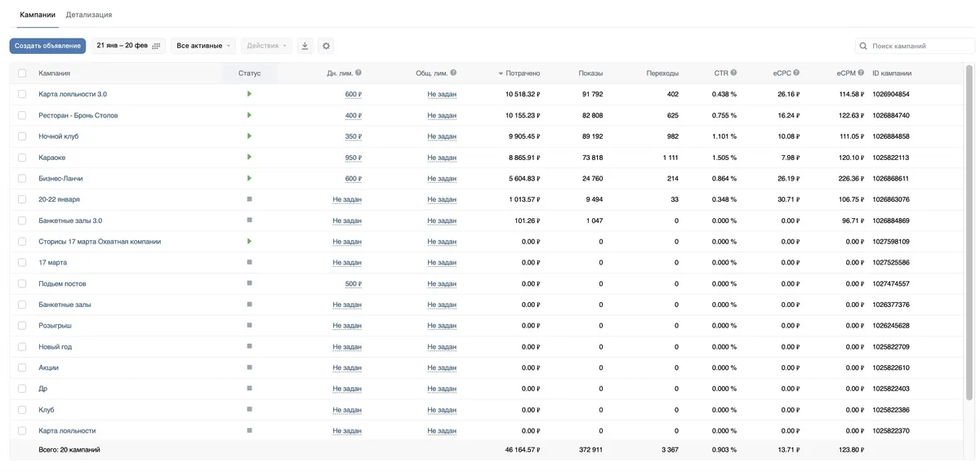The height and width of the screenshot is (472, 980).
Task: Edit daily limit 400 ₽
Action: tap(354, 116)
